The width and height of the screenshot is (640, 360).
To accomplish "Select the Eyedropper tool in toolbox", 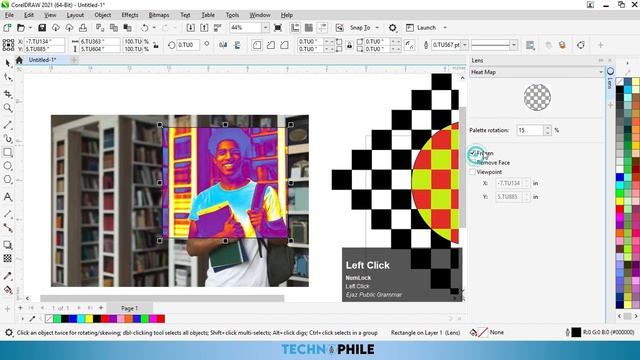I will coord(8,276).
